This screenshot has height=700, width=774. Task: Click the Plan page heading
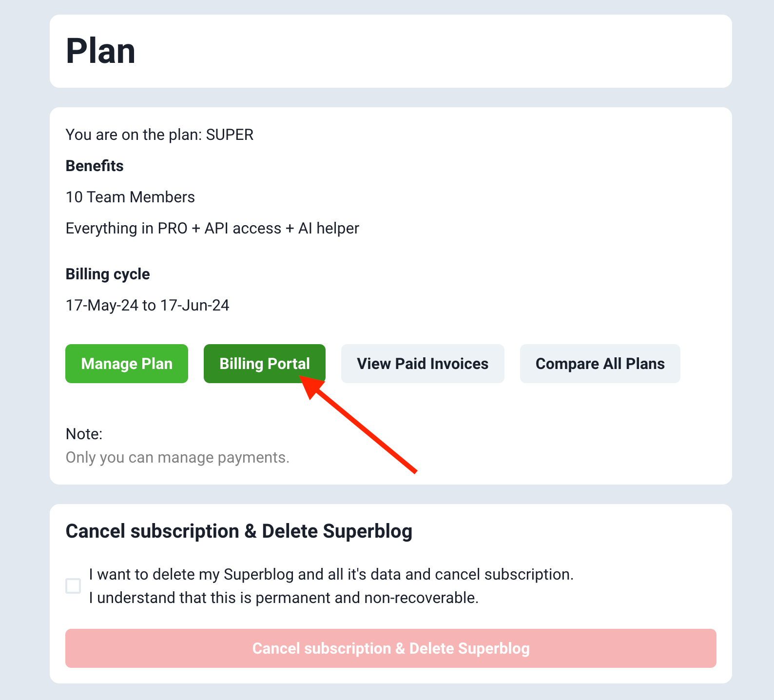[x=100, y=51]
